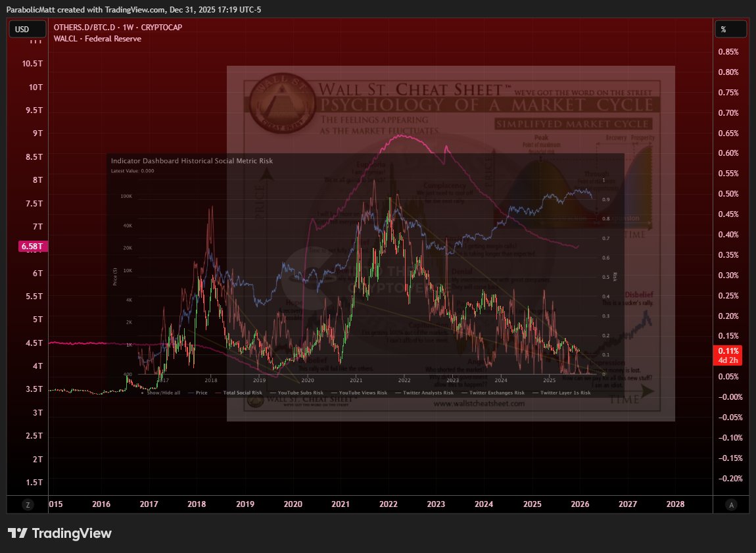Click the 8T label on the left scale
The height and width of the screenshot is (553, 756).
37,180
